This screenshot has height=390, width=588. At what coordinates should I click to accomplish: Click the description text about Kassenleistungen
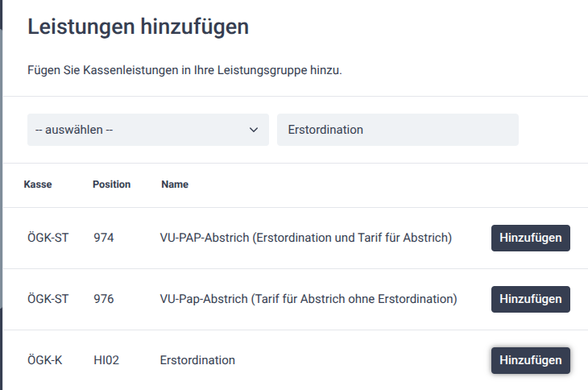[x=184, y=70]
